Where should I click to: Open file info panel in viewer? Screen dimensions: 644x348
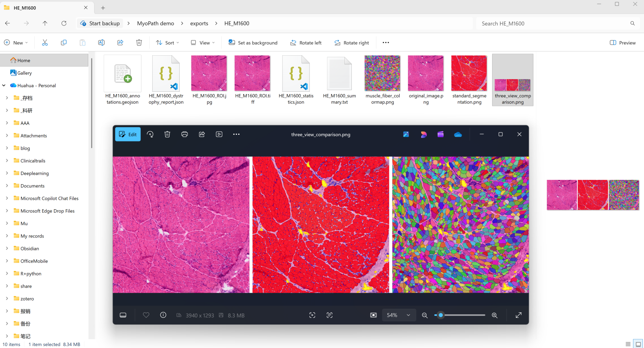click(x=163, y=315)
